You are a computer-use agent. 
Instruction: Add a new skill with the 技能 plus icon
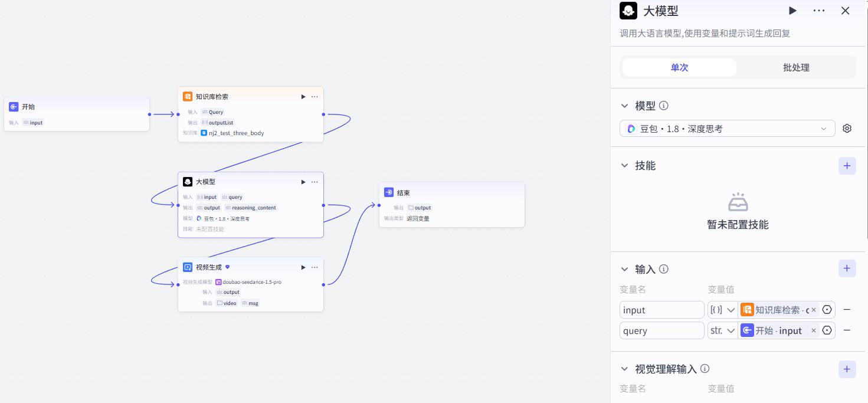pyautogui.click(x=847, y=166)
